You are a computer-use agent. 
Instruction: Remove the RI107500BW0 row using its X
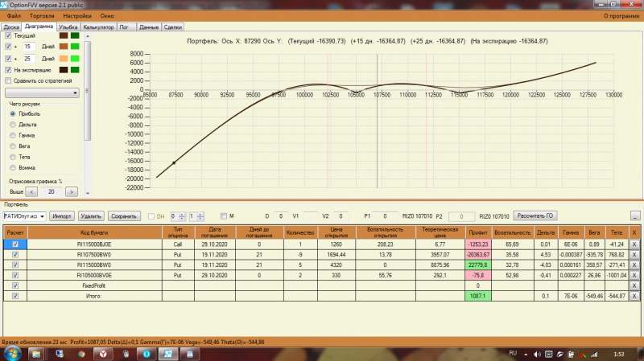tap(634, 254)
